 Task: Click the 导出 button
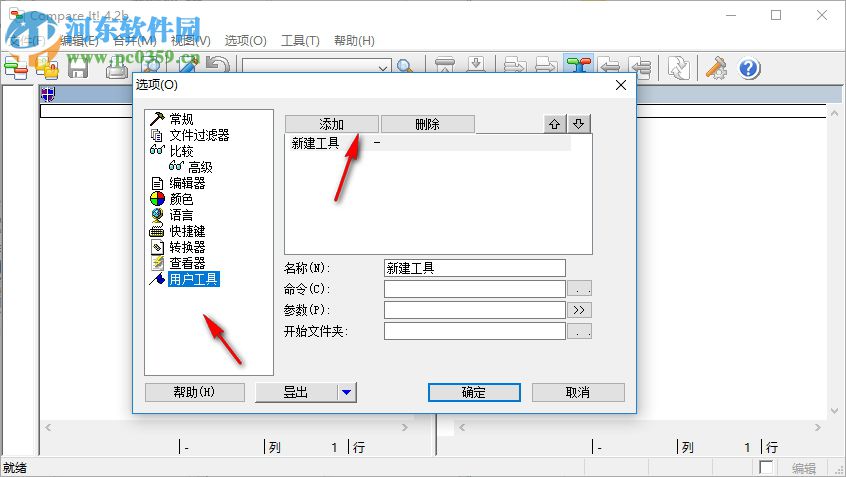point(296,392)
